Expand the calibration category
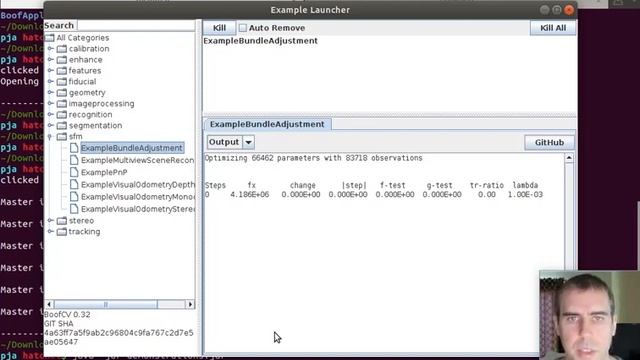The image size is (640, 360). click(50, 49)
